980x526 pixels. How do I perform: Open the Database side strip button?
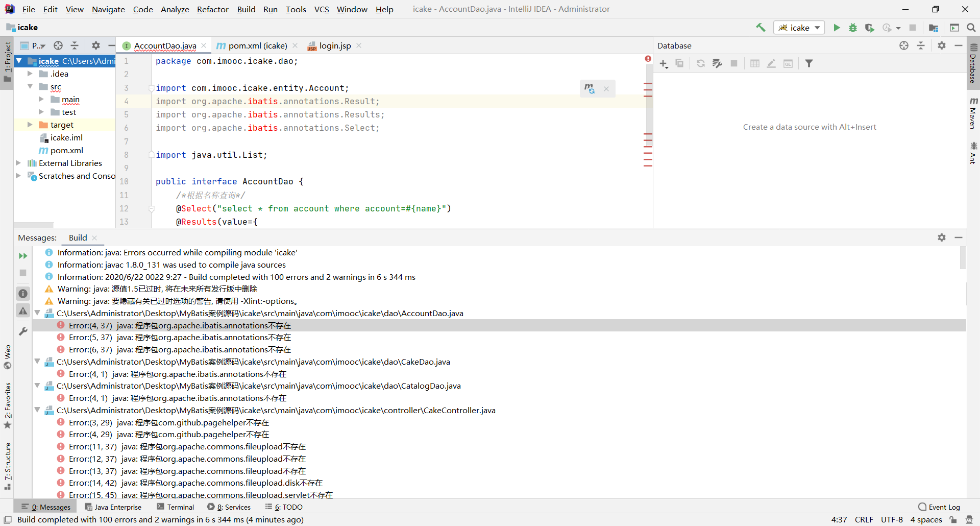pyautogui.click(x=973, y=63)
